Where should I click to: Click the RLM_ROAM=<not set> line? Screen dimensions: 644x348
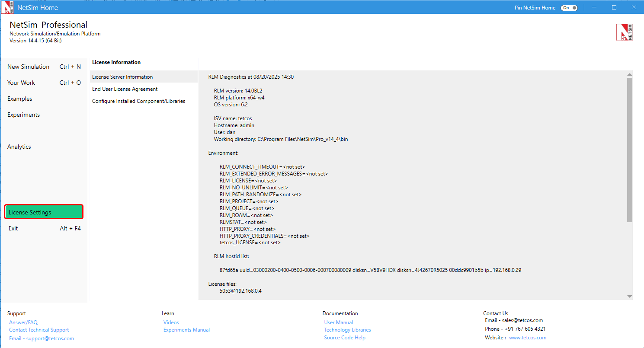tap(246, 215)
